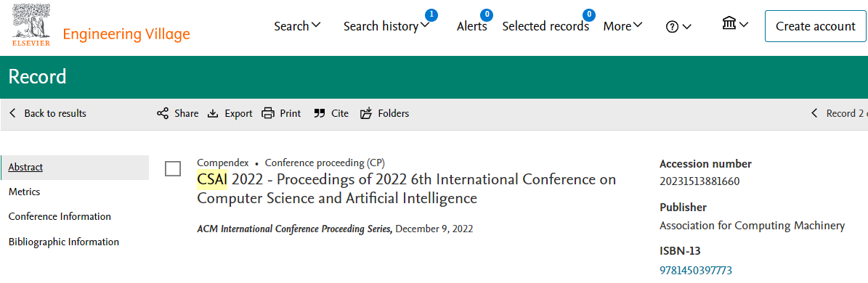The image size is (868, 283).
Task: Open the Alerts page
Action: pyautogui.click(x=471, y=26)
